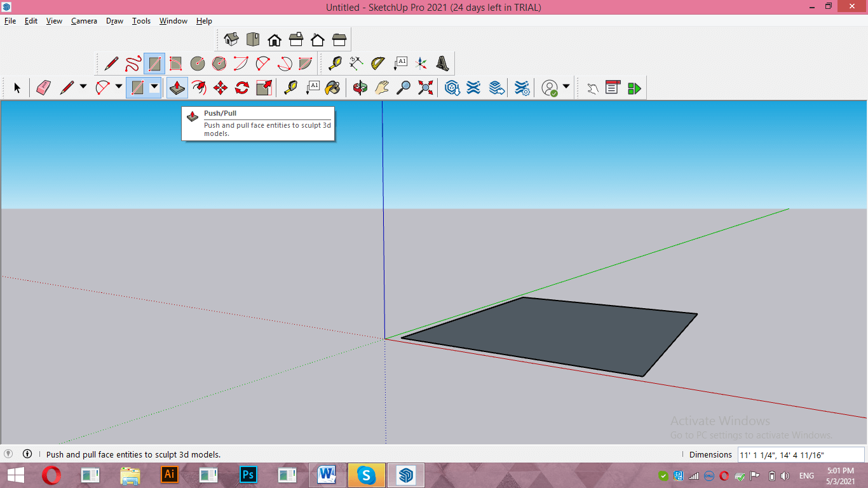Open the Windows Start button

[x=16, y=475]
